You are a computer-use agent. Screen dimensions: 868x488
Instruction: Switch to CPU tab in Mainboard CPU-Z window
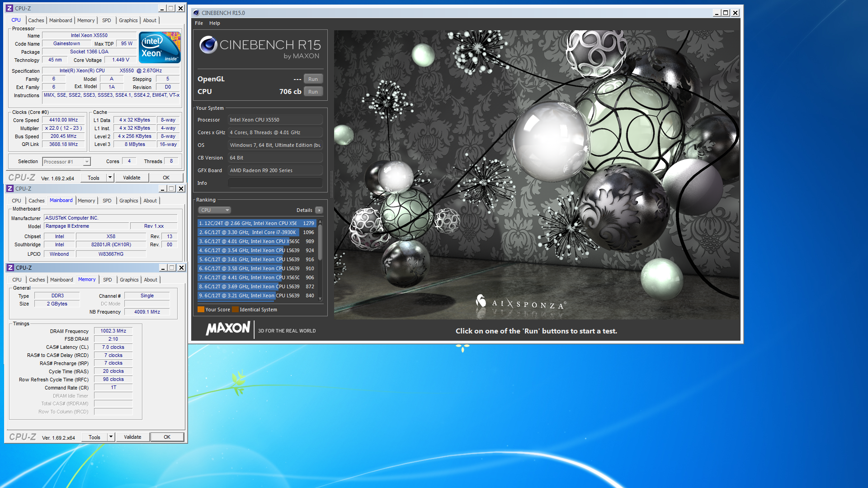click(16, 201)
